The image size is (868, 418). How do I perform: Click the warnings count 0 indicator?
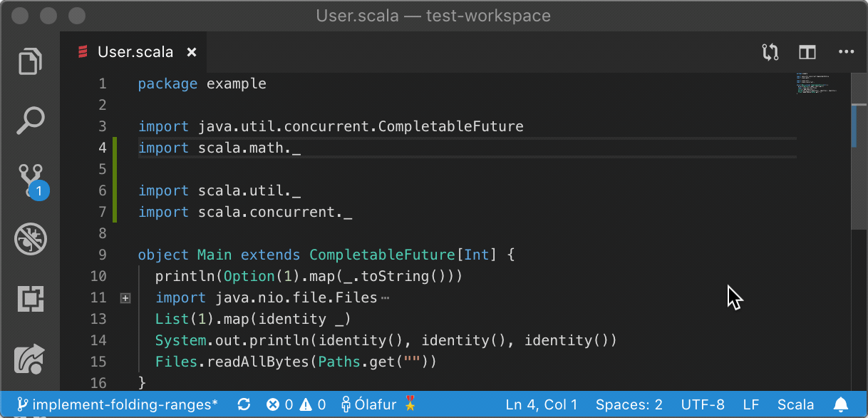point(313,405)
